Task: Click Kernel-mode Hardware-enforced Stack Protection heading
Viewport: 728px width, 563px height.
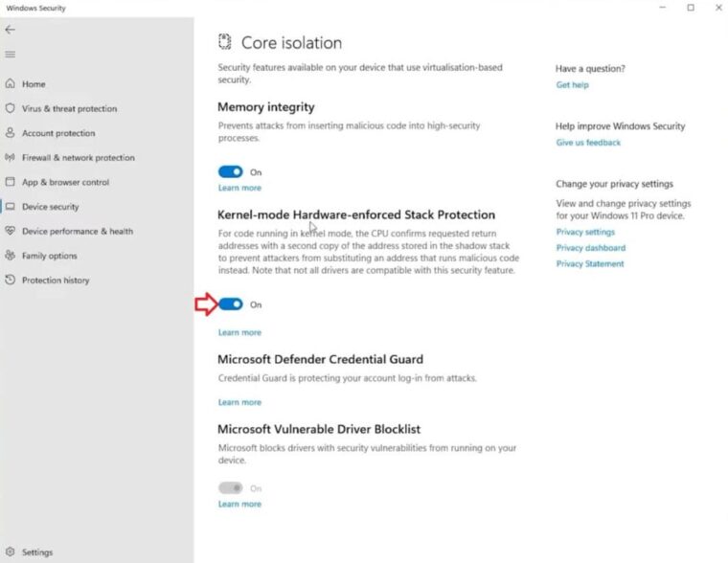Action: tap(356, 214)
